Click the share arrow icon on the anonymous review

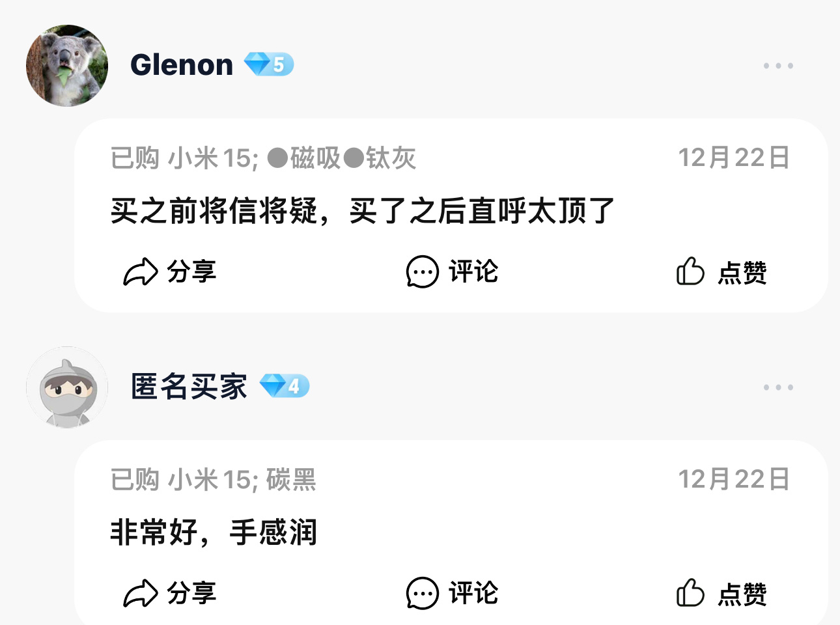[x=141, y=593]
